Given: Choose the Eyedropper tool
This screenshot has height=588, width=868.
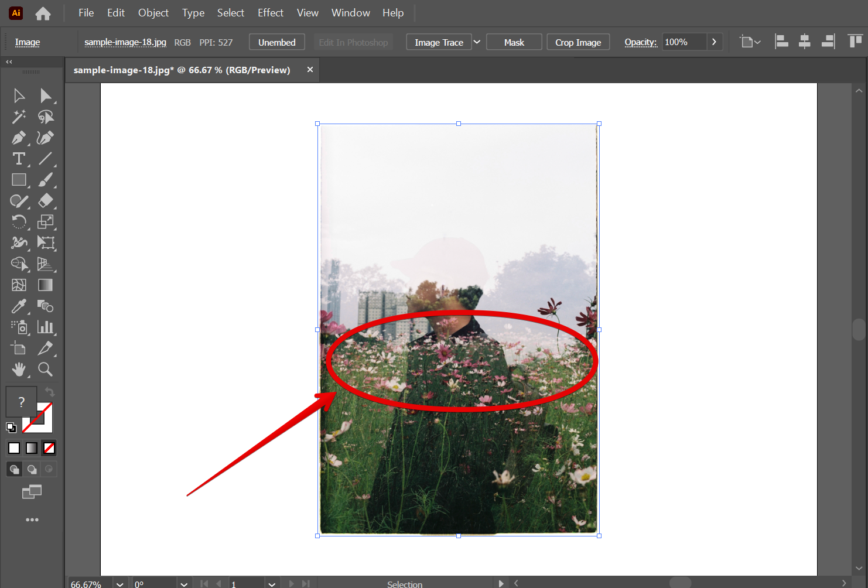Looking at the screenshot, I should click(19, 306).
